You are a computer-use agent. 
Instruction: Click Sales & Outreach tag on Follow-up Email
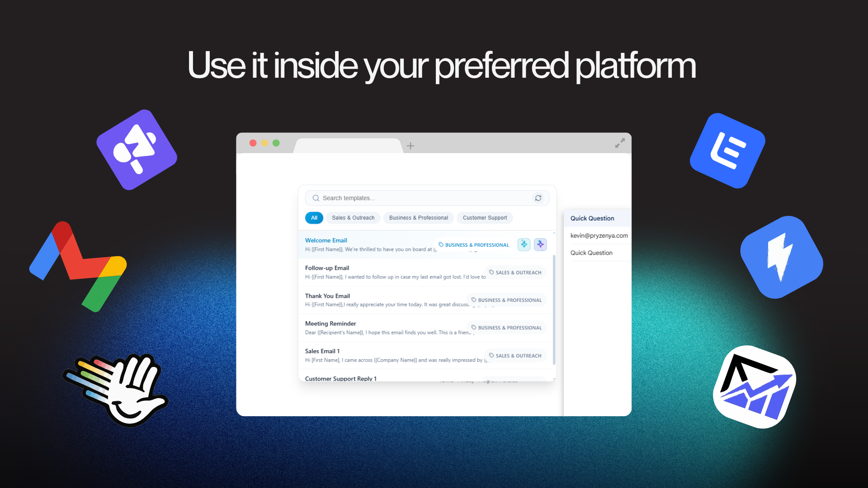(515, 272)
